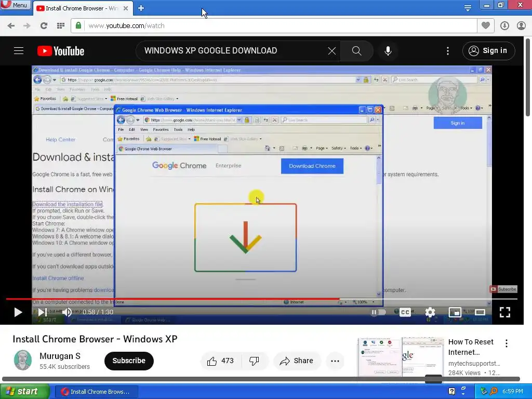This screenshot has width=532, height=399.
Task: Open the YouTube settings three-dot menu
Action: coord(448,51)
